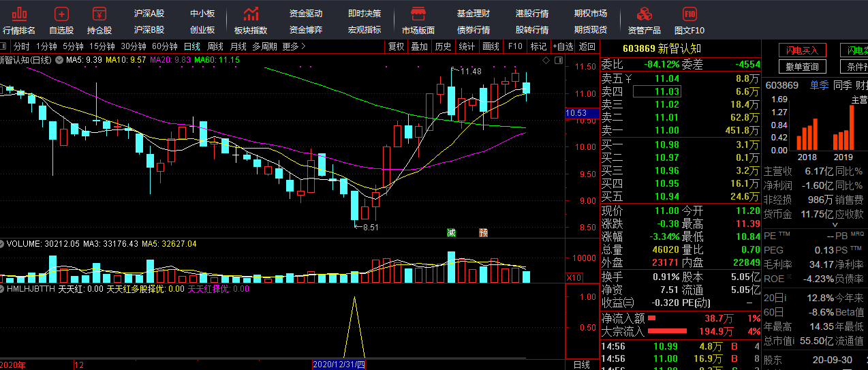Image resolution: width=868 pixels, height=370 pixels.
Task: Open 基金理财 menu item
Action: click(474, 14)
